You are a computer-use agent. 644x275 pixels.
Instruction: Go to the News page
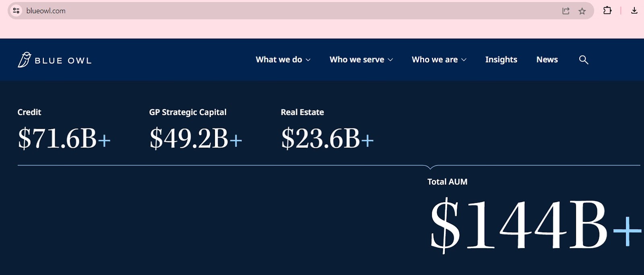click(x=547, y=60)
